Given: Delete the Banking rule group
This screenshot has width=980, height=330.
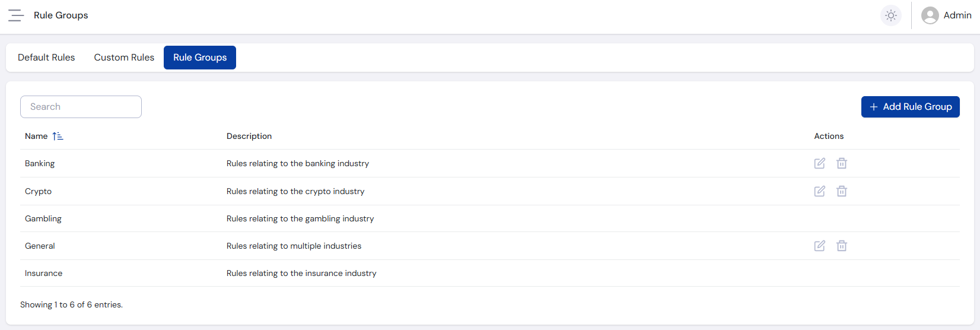Looking at the screenshot, I should pos(841,163).
